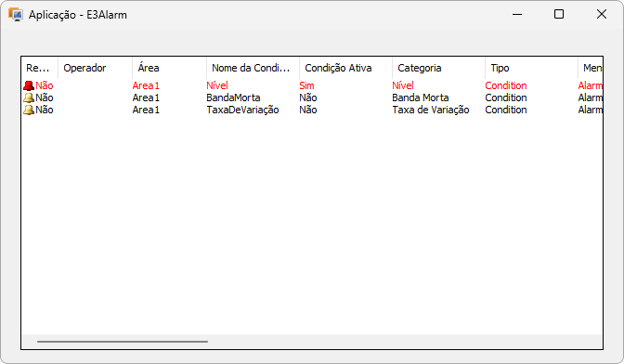This screenshot has width=624, height=364.
Task: Click Area1 in the TaxaDeVariação row
Action: click(x=146, y=110)
